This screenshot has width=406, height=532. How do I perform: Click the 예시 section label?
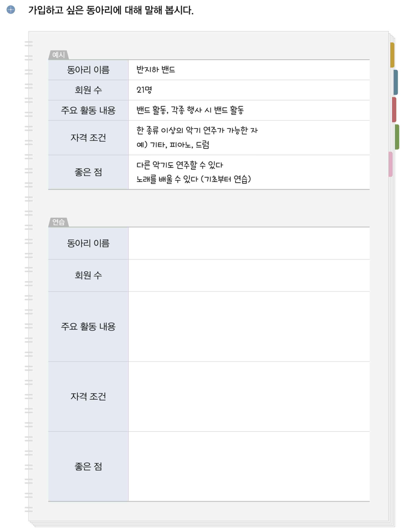(x=58, y=55)
